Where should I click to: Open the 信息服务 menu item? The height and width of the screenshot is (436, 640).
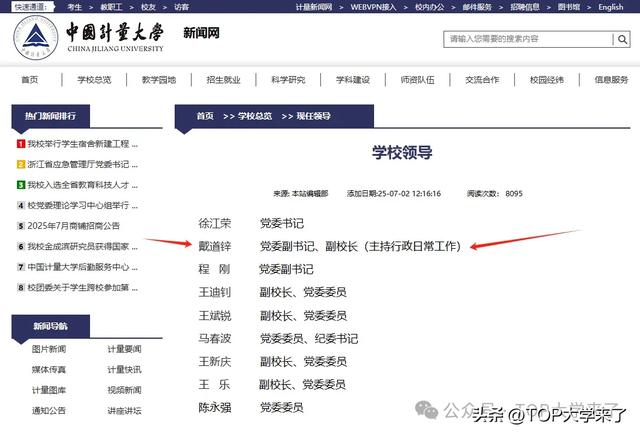tap(611, 80)
